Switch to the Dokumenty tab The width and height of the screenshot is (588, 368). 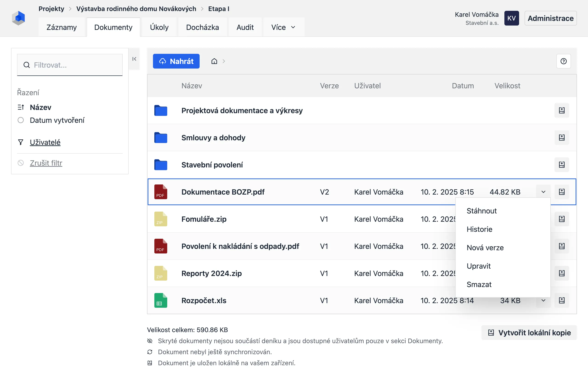click(113, 27)
